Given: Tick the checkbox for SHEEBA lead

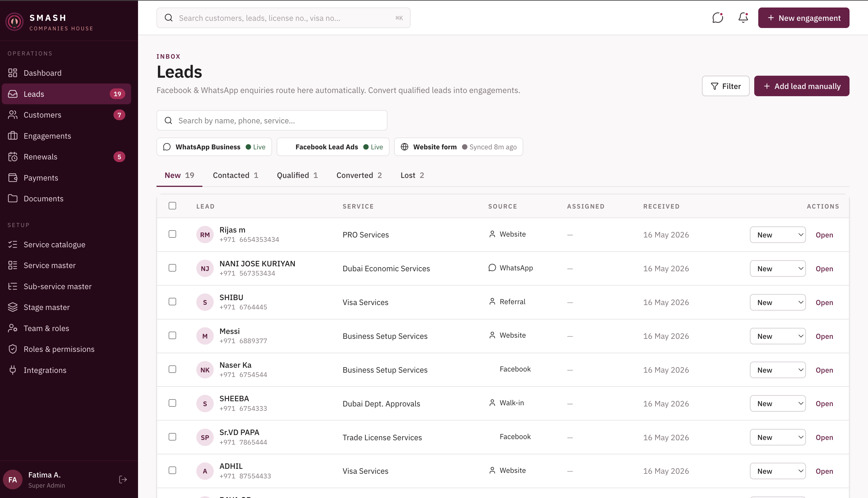Looking at the screenshot, I should click(172, 403).
